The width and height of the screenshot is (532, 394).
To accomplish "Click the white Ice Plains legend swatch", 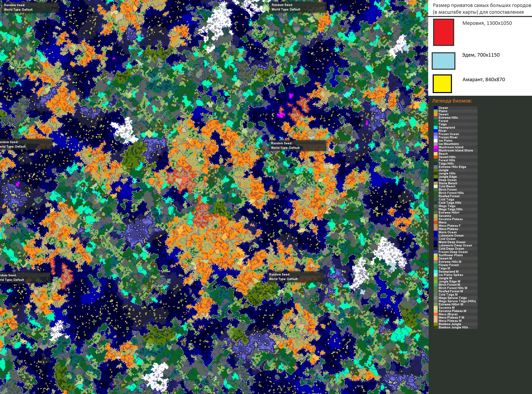I will click(x=436, y=141).
